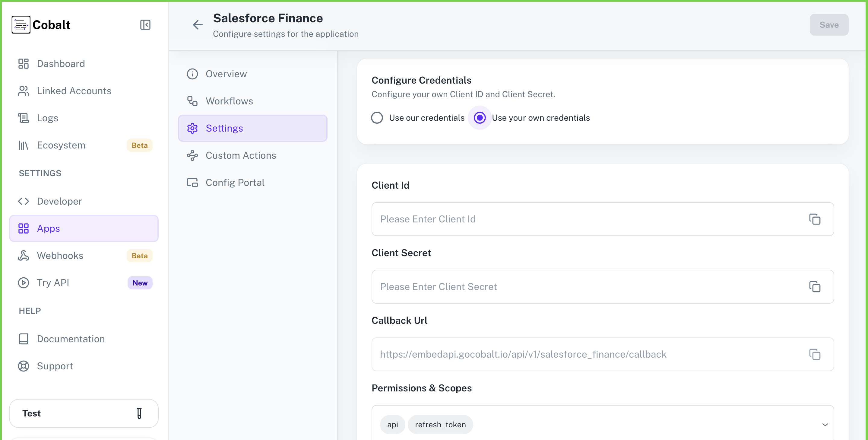Viewport: 868px width, 440px height.
Task: Click the test tube icon next to Test
Action: pyautogui.click(x=140, y=413)
